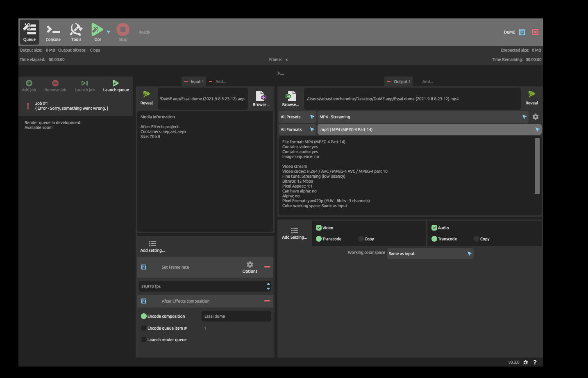The image size is (588, 378).
Task: Collapse After Effects composition block
Action: pyautogui.click(x=144, y=301)
